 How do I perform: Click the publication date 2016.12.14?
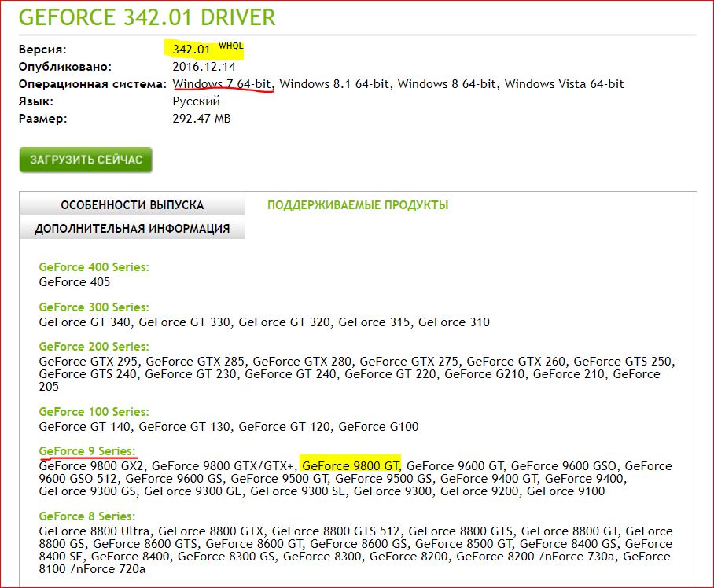tap(203, 67)
